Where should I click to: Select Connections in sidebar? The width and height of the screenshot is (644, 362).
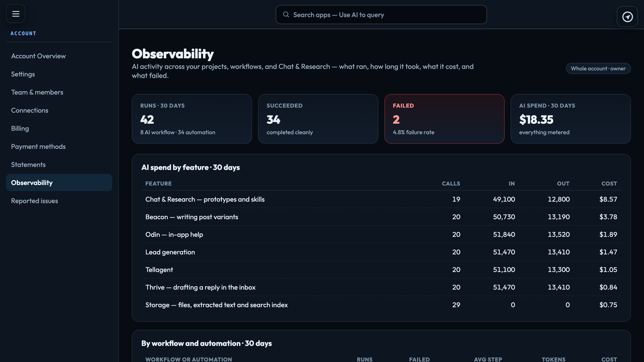click(59, 110)
